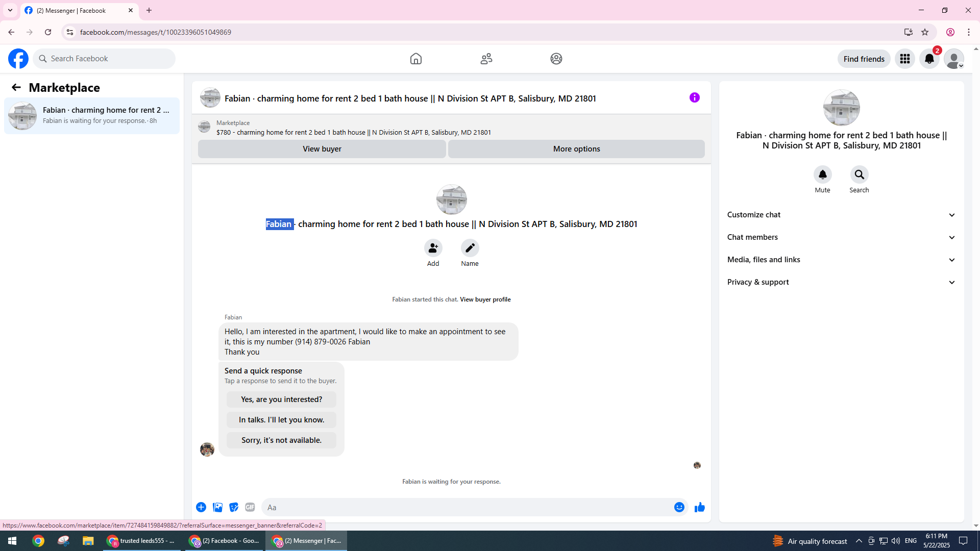Open the Chrome profile icon
Viewport: 980px width, 551px height.
tap(950, 32)
